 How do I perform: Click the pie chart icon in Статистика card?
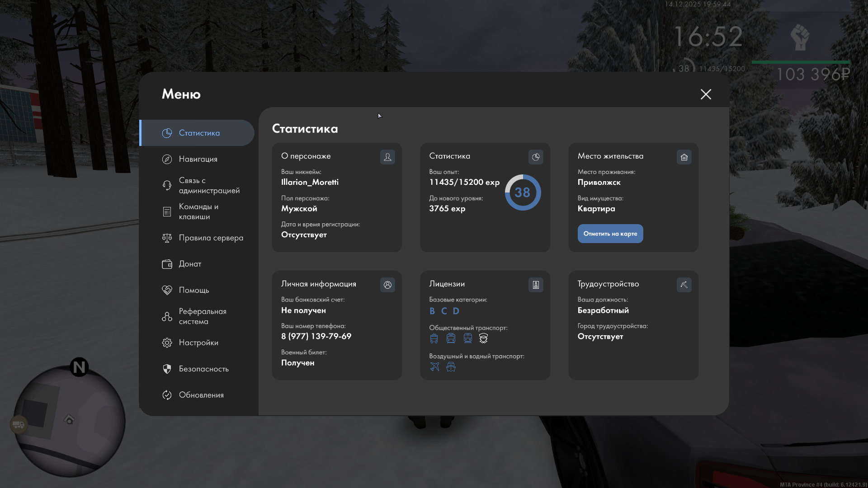pos(536,157)
